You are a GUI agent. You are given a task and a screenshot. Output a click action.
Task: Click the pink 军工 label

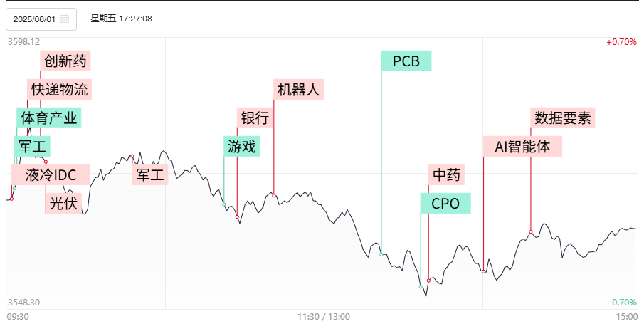tap(150, 174)
